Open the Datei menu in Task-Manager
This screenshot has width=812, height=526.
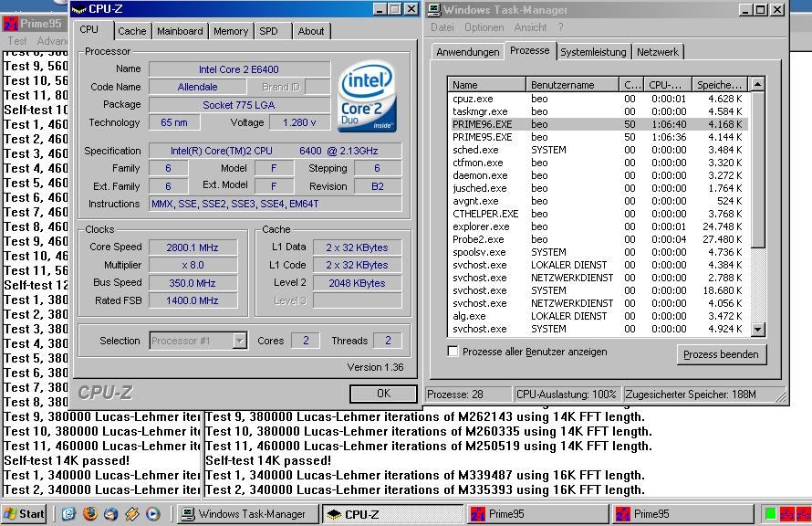tap(442, 27)
